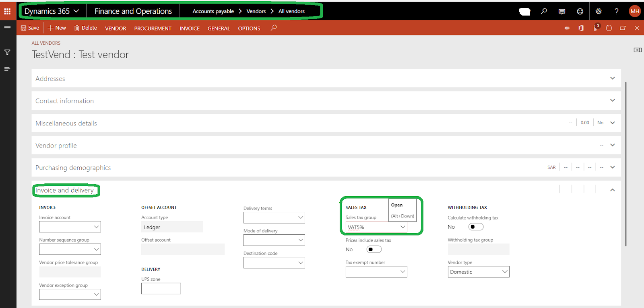Click the UPS zone input field
644x308 pixels.
tap(161, 288)
